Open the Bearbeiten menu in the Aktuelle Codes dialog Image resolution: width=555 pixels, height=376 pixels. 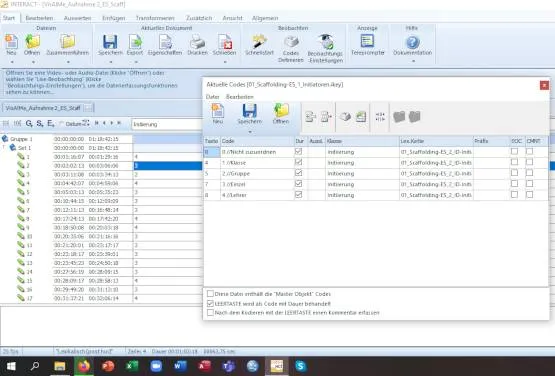[x=240, y=97]
